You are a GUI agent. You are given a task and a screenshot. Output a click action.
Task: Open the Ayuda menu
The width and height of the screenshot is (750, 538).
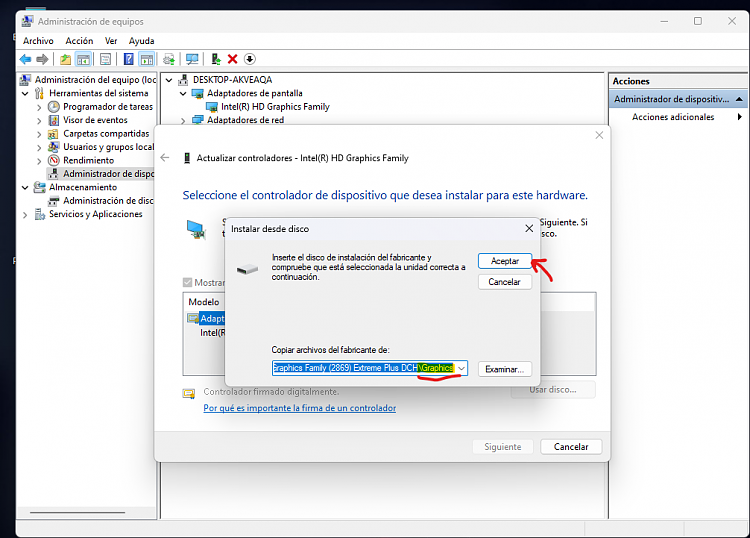[142, 41]
